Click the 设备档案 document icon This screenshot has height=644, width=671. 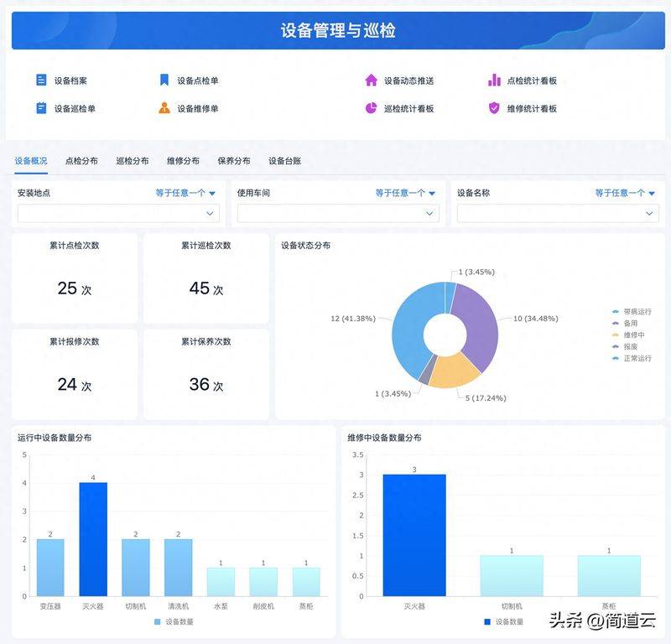coord(41,80)
